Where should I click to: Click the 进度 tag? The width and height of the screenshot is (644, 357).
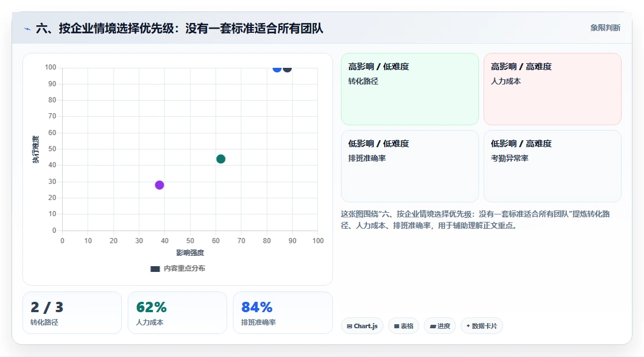click(x=440, y=326)
